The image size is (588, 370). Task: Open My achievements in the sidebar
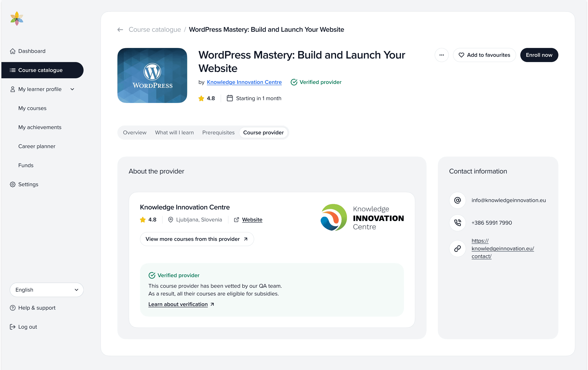[x=40, y=127]
